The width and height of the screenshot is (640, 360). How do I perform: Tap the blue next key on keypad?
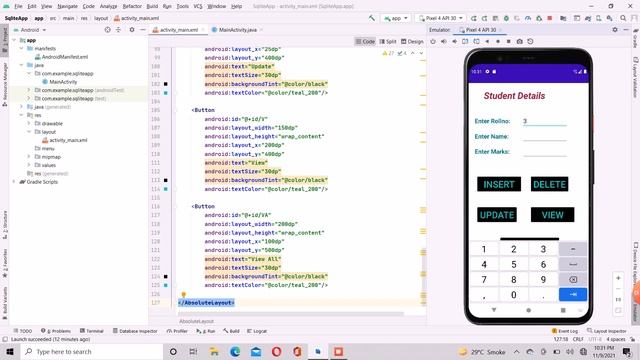click(x=573, y=294)
